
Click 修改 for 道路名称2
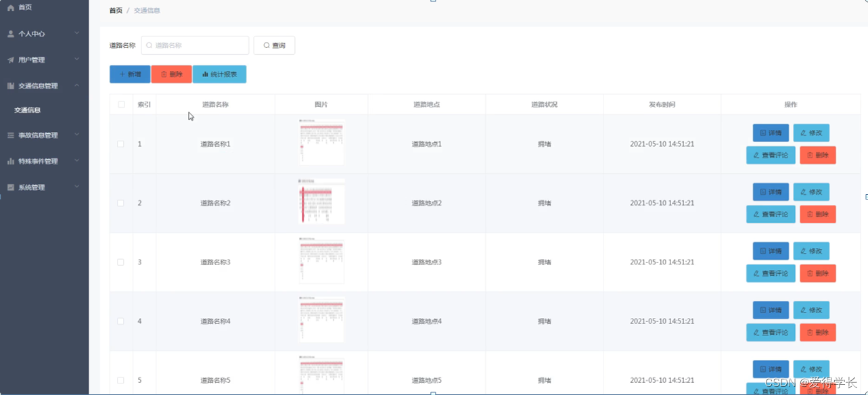tap(811, 192)
